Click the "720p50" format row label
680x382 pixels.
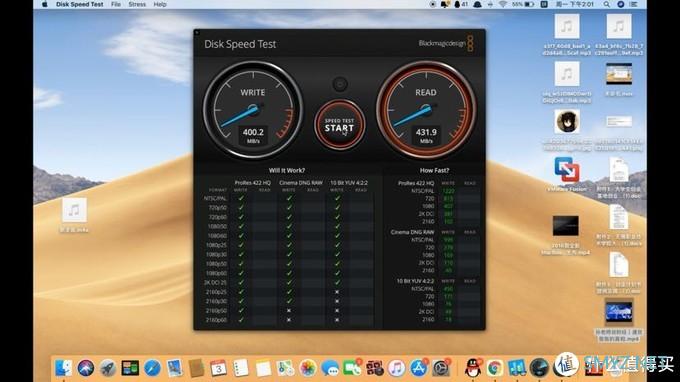pyautogui.click(x=218, y=208)
